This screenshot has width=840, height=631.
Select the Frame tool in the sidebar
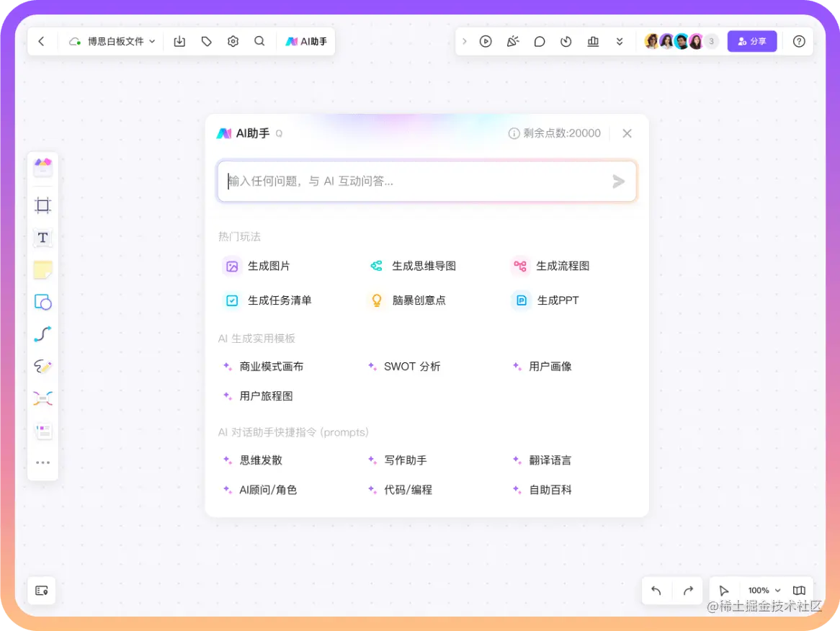[x=43, y=205]
